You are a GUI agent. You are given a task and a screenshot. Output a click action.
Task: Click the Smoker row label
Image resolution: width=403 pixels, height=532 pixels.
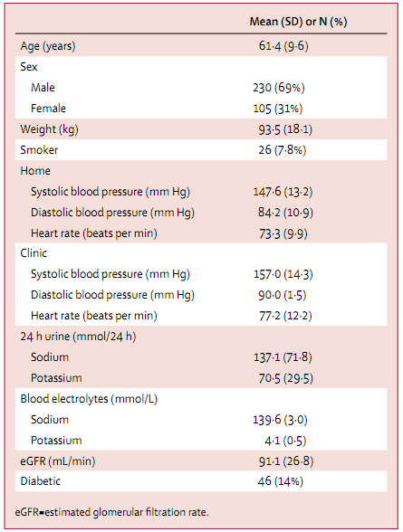39,150
